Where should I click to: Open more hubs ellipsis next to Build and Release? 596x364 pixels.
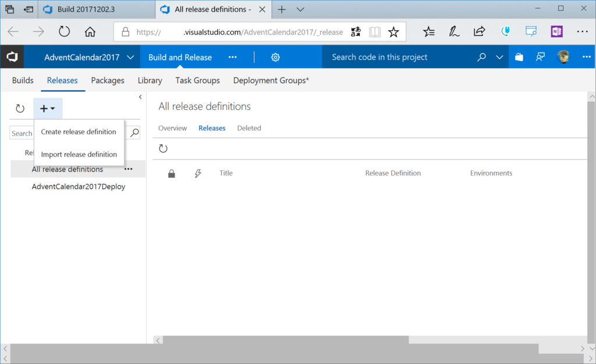(233, 58)
